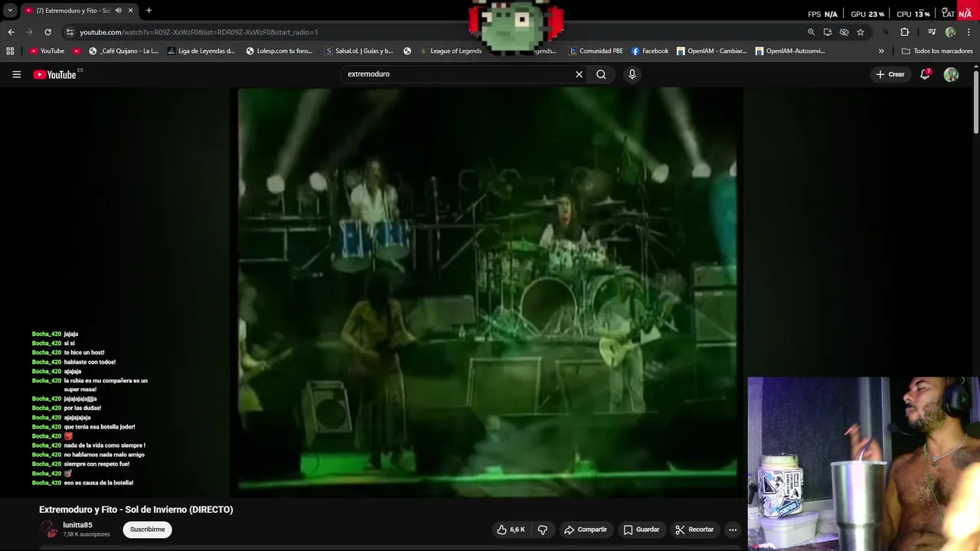This screenshot has width=980, height=551.
Task: Start voice search with the microphone icon
Action: (x=632, y=74)
